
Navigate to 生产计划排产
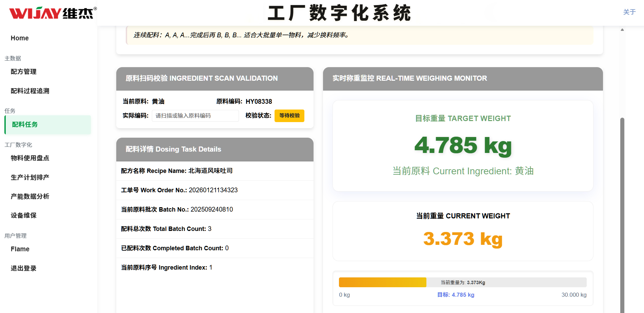point(30,177)
